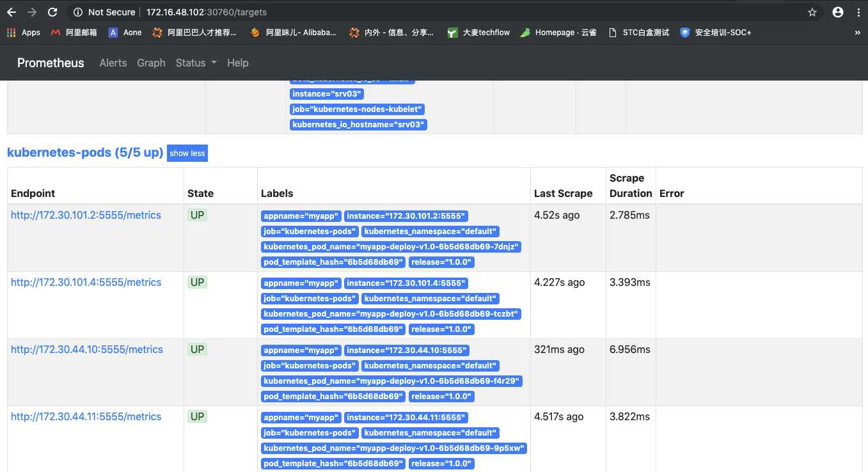Click label instance="172.30.101.4:5555"
This screenshot has width=868, height=472.
(x=406, y=283)
